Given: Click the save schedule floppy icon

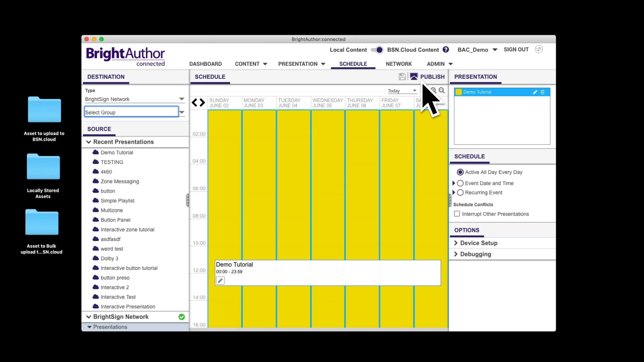Looking at the screenshot, I should pos(402,76).
